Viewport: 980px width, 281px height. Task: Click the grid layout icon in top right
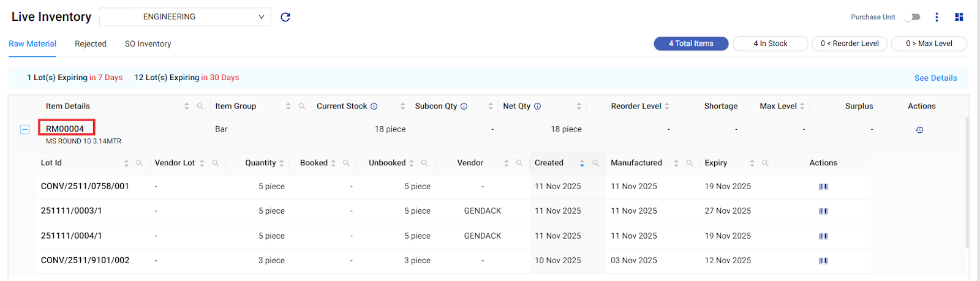click(x=959, y=17)
